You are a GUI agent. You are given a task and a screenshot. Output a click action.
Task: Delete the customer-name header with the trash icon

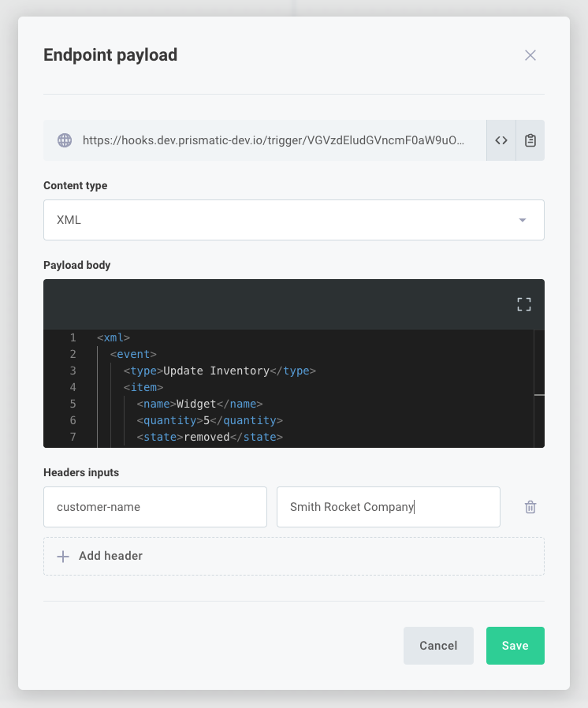(530, 507)
